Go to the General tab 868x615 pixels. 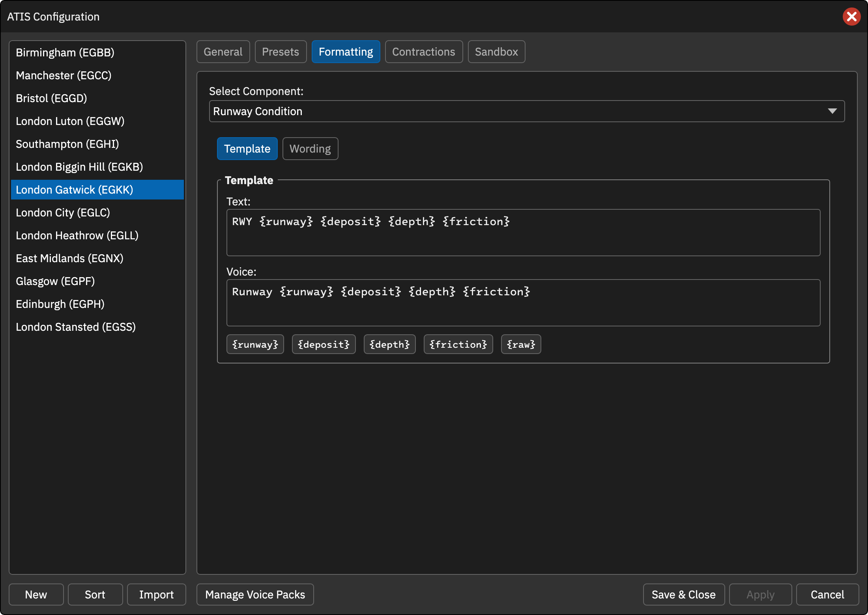[223, 52]
